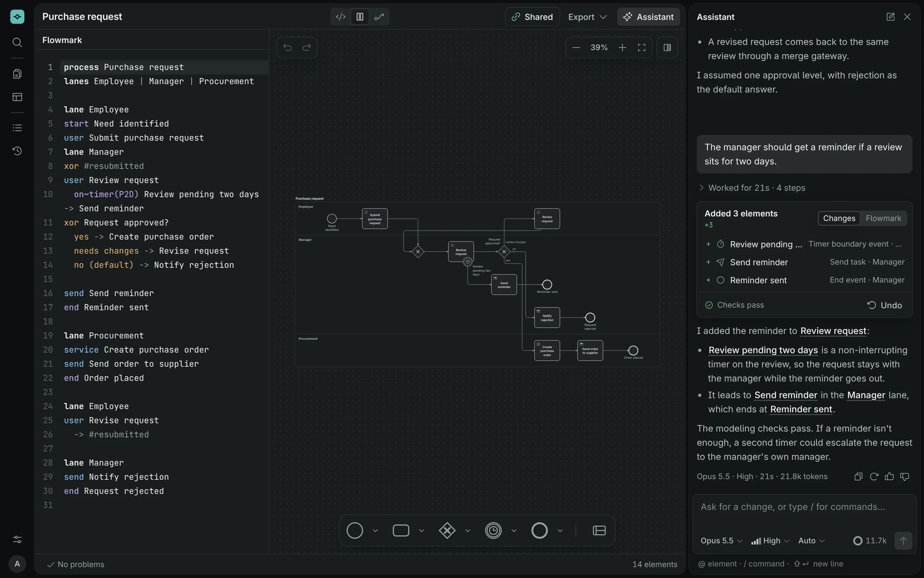Give thumbs up to the response
The width and height of the screenshot is (924, 578).
[x=889, y=476]
